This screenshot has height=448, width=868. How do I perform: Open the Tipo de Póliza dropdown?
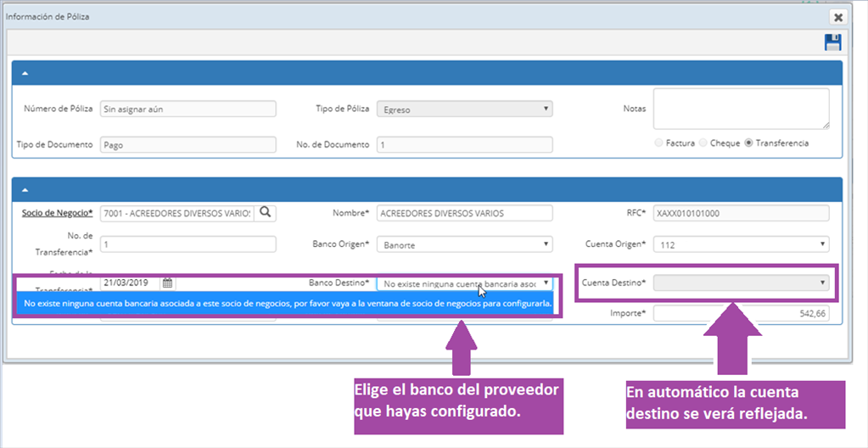click(x=464, y=109)
